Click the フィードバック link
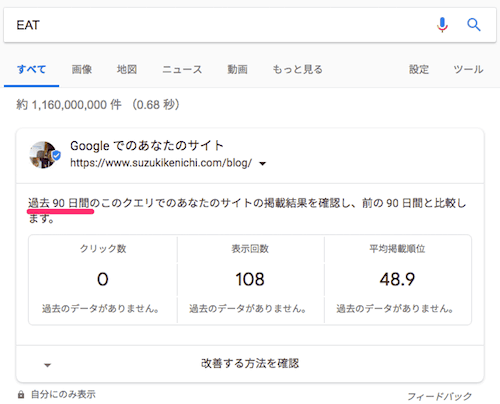 440,396
